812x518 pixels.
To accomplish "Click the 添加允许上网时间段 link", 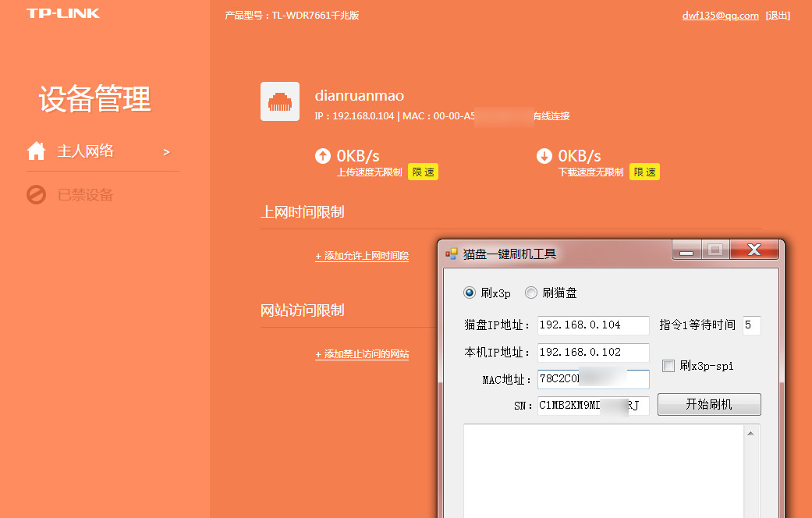I will point(362,256).
